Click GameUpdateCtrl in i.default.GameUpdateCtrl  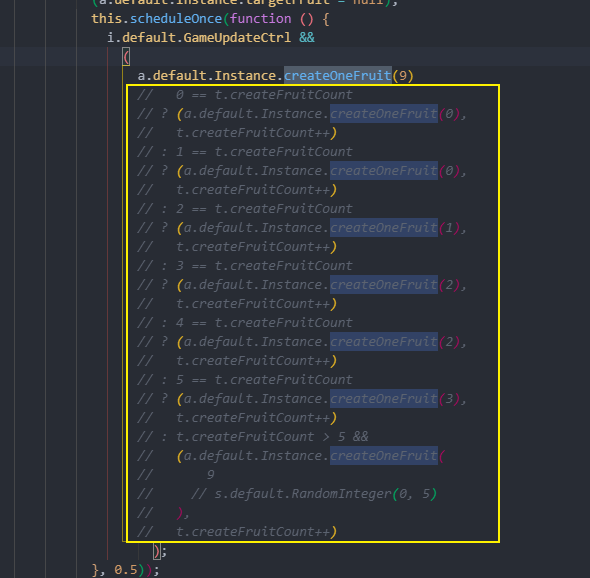[x=237, y=38]
